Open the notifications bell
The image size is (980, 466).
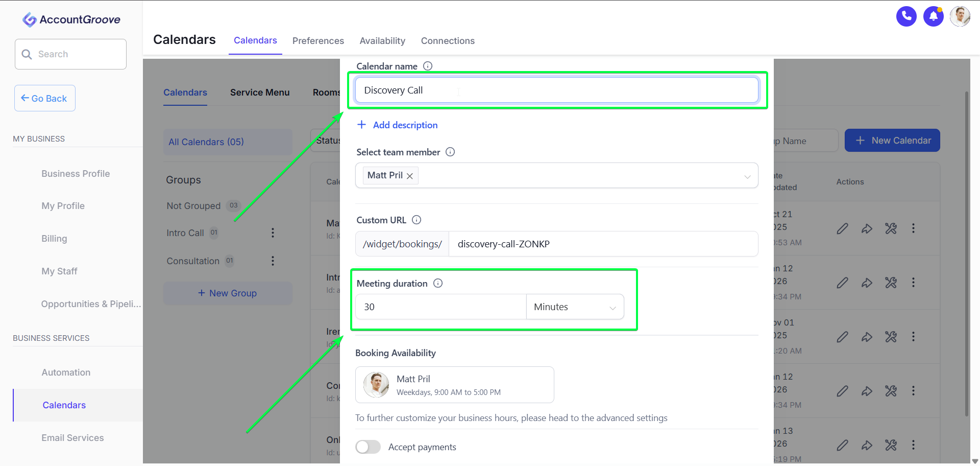point(934,16)
